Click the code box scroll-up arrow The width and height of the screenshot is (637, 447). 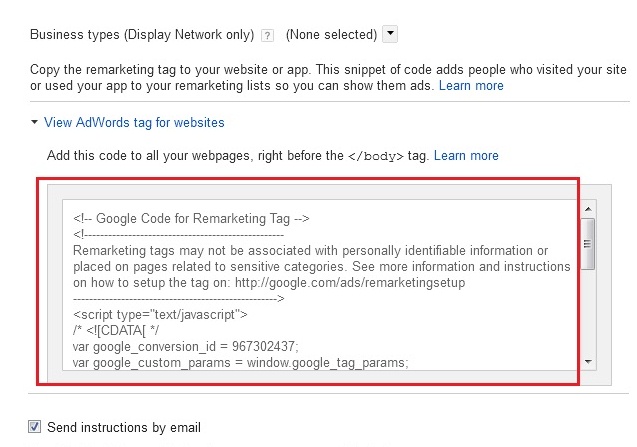click(588, 209)
